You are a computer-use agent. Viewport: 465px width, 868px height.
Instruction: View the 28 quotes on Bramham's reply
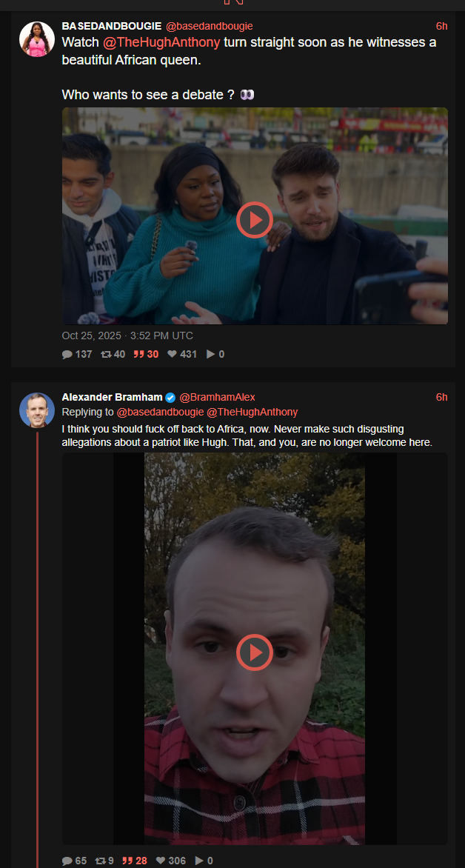click(x=135, y=861)
